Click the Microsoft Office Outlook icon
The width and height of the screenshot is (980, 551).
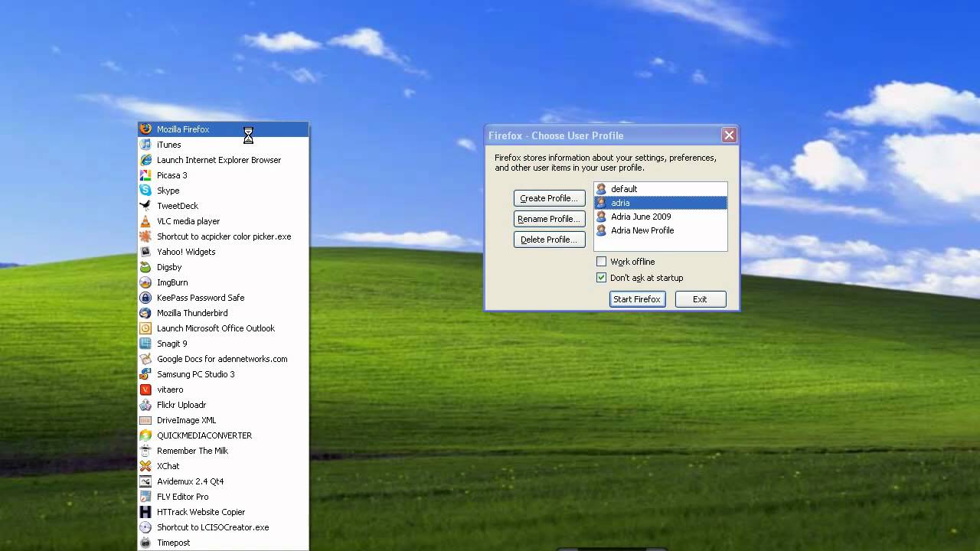[x=145, y=328]
